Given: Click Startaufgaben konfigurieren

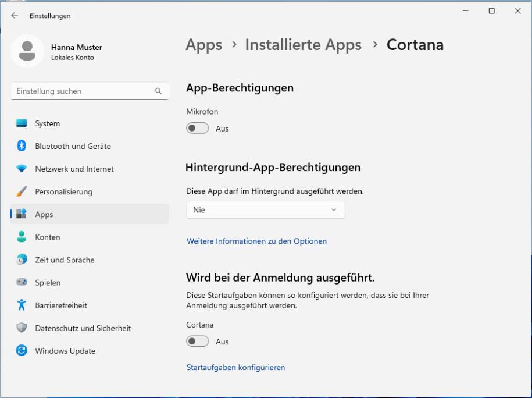Looking at the screenshot, I should click(x=235, y=367).
